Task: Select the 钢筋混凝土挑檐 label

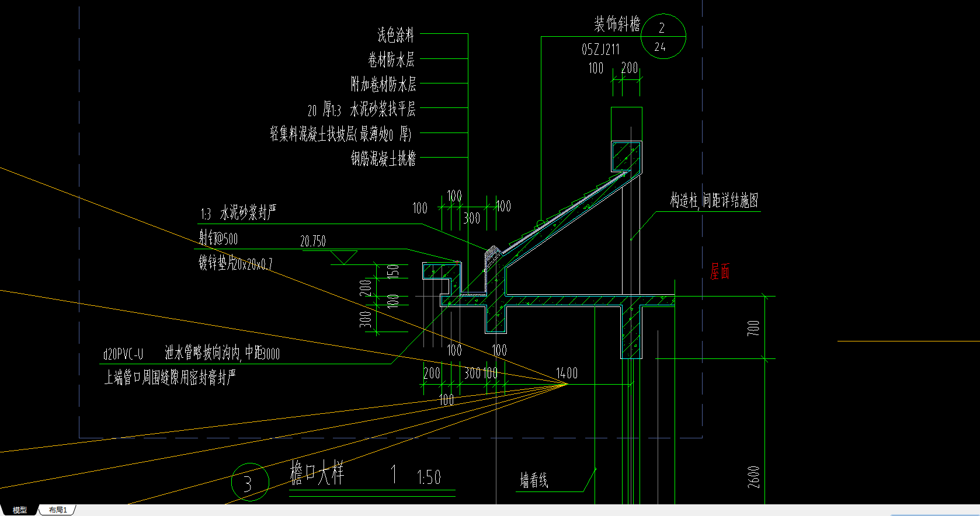Action: coord(383,159)
